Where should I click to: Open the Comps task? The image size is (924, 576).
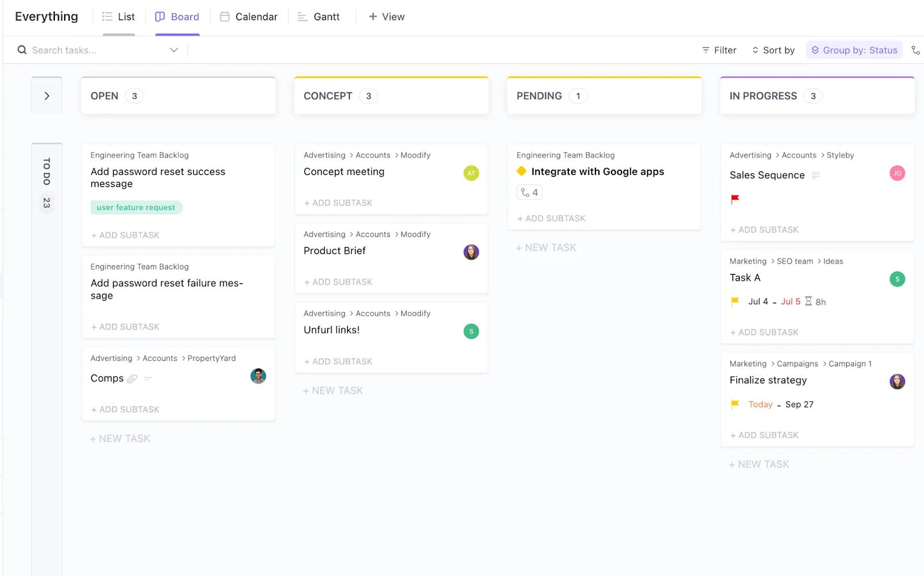(107, 378)
